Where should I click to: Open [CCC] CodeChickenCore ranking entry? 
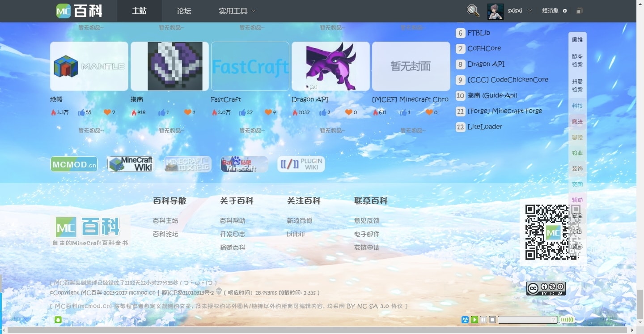508,80
